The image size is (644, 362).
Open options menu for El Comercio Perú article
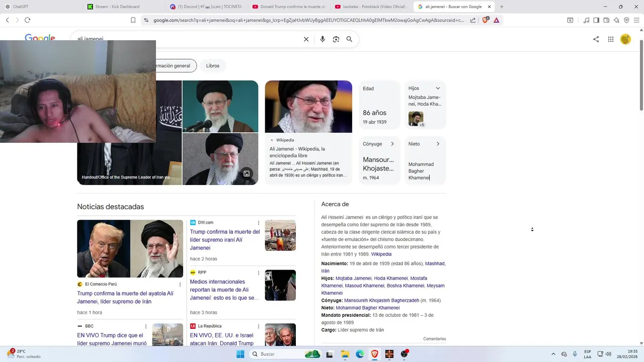[180, 285]
